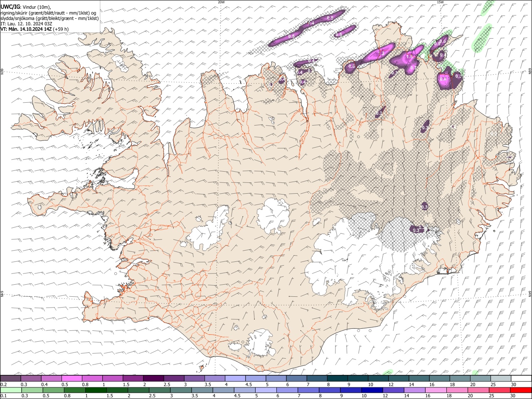This screenshot has height=399, width=532.
Task: Click the grey-blue swatch labeled 25 in the top legend row
Action: click(501, 378)
